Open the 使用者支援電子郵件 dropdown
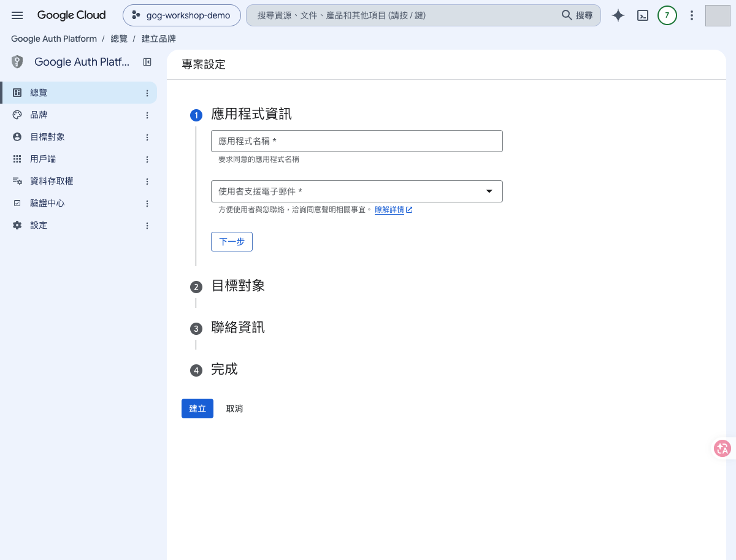Viewport: 736px width, 560px height. pos(357,191)
